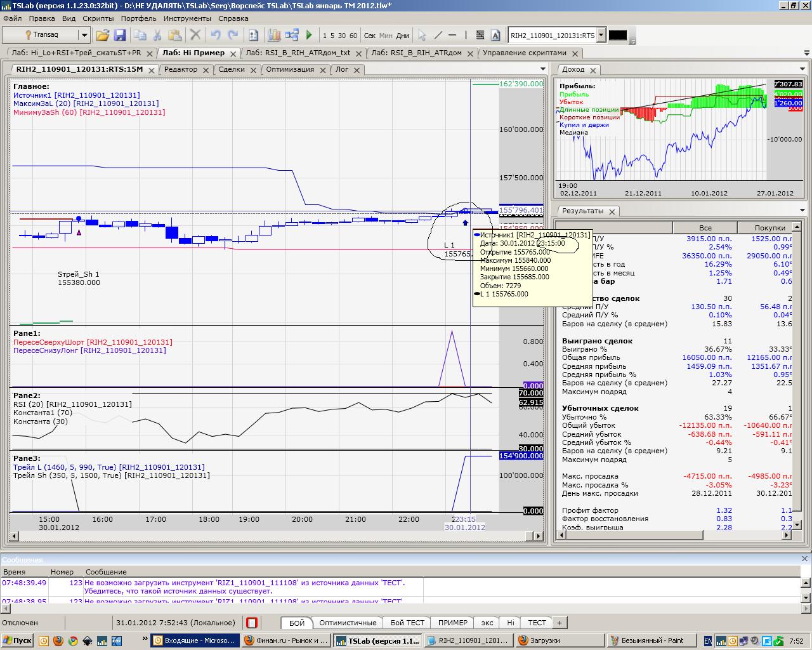Click the bar chart icon in toolbar

(x=274, y=36)
